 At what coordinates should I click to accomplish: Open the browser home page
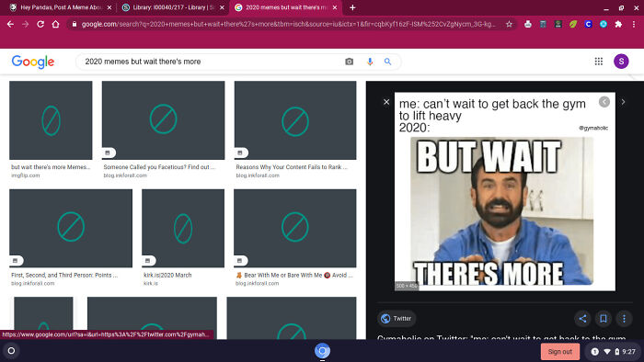[55, 24]
